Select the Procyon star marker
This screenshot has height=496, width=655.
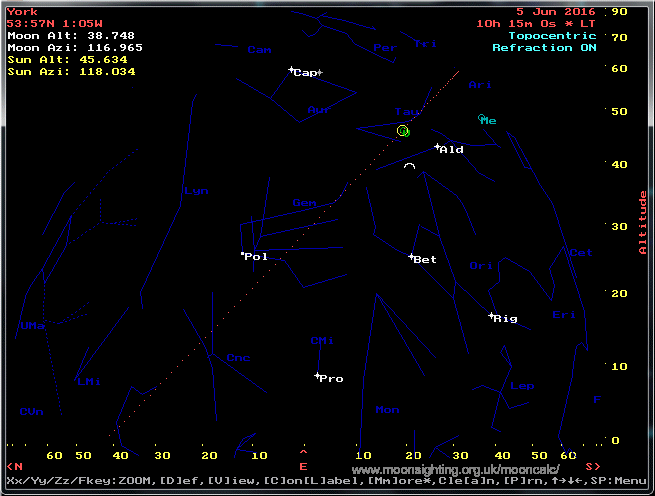(317, 376)
